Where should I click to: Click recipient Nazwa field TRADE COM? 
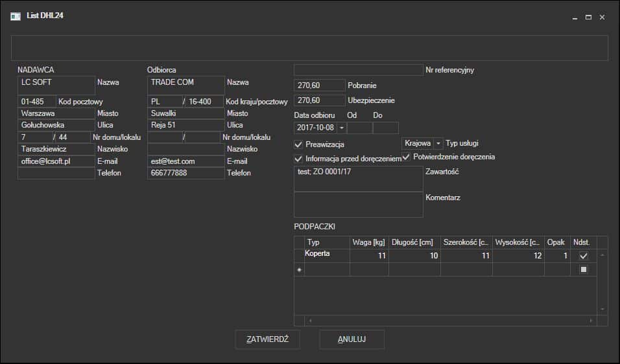pos(186,85)
